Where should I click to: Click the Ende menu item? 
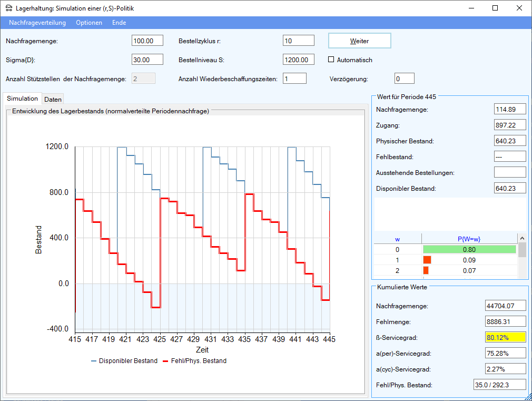(x=119, y=23)
